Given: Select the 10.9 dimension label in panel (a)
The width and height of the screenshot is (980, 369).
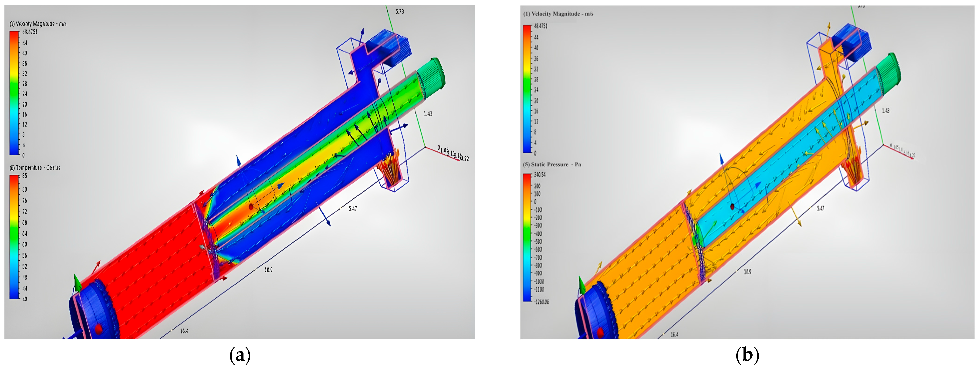Looking at the screenshot, I should click(x=268, y=270).
